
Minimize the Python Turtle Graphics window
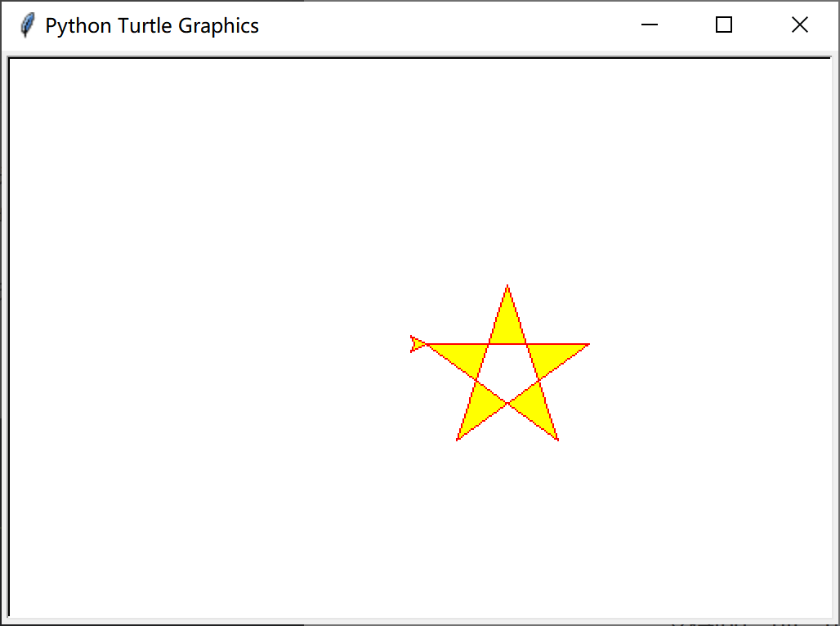click(x=649, y=25)
